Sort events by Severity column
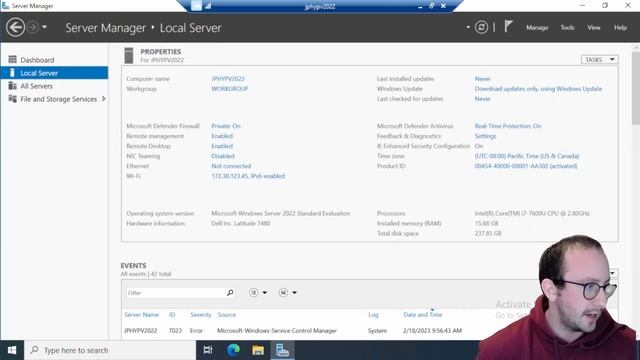 [200, 315]
